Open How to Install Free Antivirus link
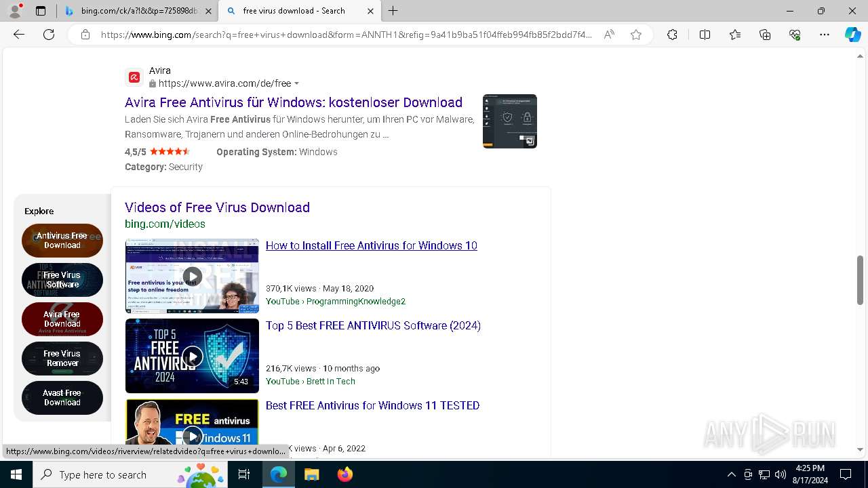Image resolution: width=868 pixels, height=488 pixels. pyautogui.click(x=372, y=245)
